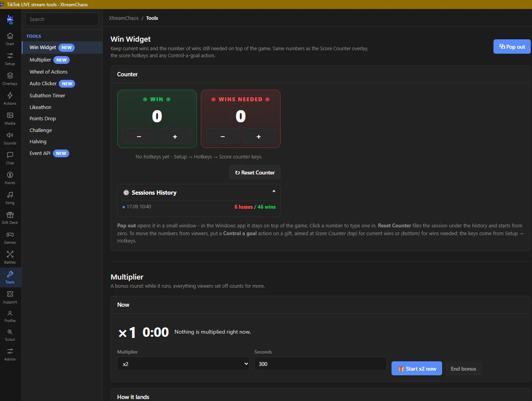The height and width of the screenshot is (401, 532).
Task: Go to Overlays in the sidebar
Action: [x=10, y=79]
